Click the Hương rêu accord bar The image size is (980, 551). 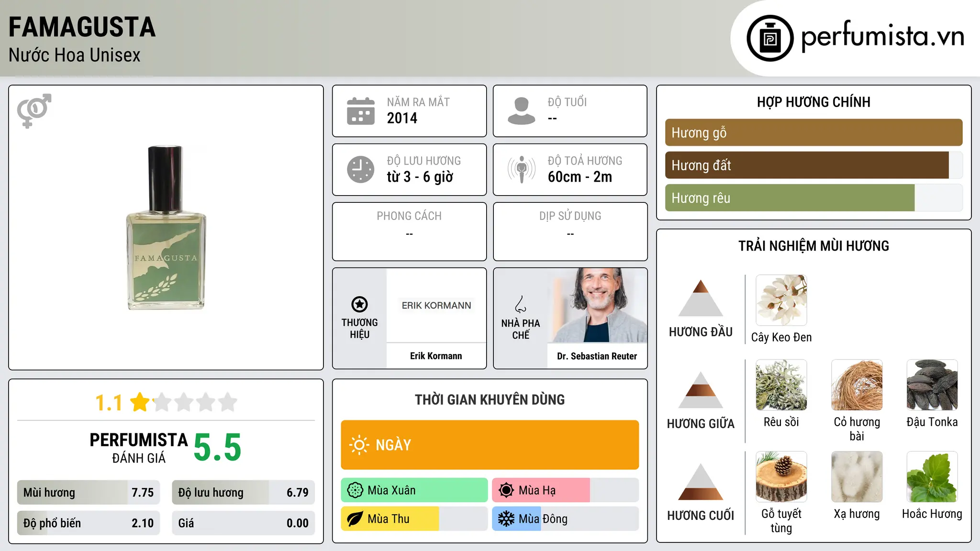click(x=813, y=198)
